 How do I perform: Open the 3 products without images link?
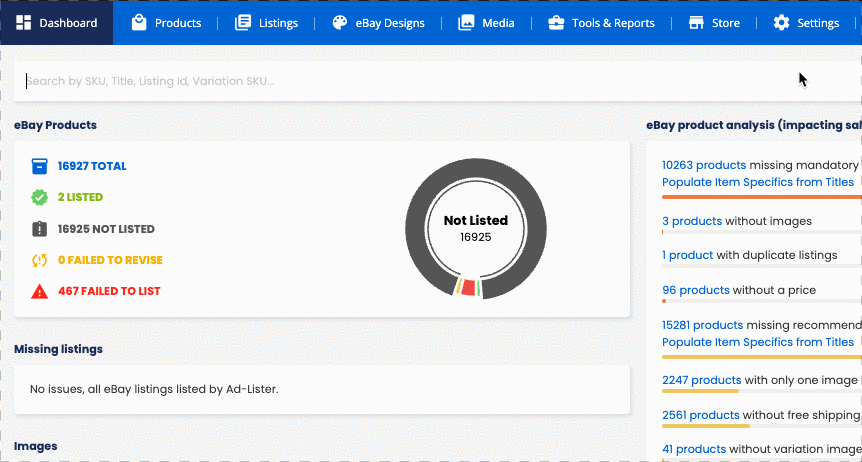tap(692, 221)
